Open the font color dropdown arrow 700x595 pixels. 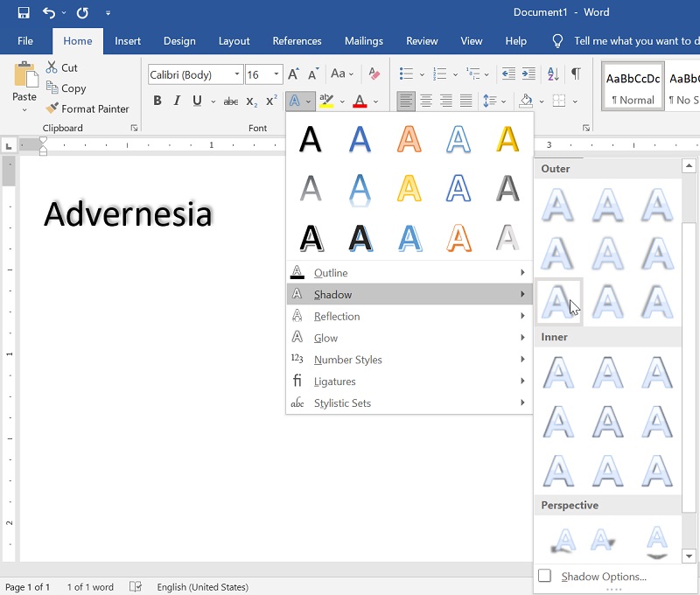click(x=376, y=101)
